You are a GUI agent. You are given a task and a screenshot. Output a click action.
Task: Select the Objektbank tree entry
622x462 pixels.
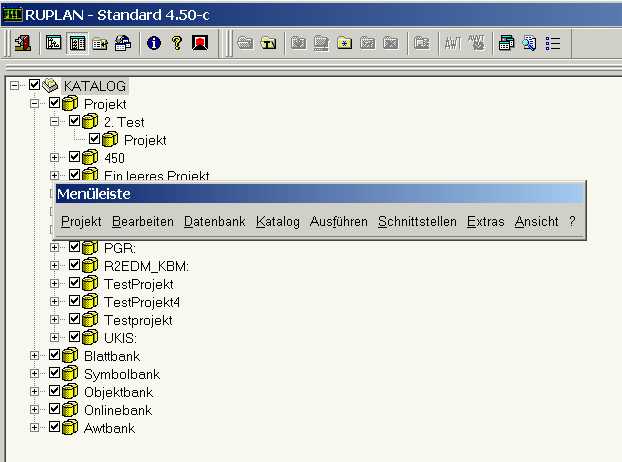(119, 392)
